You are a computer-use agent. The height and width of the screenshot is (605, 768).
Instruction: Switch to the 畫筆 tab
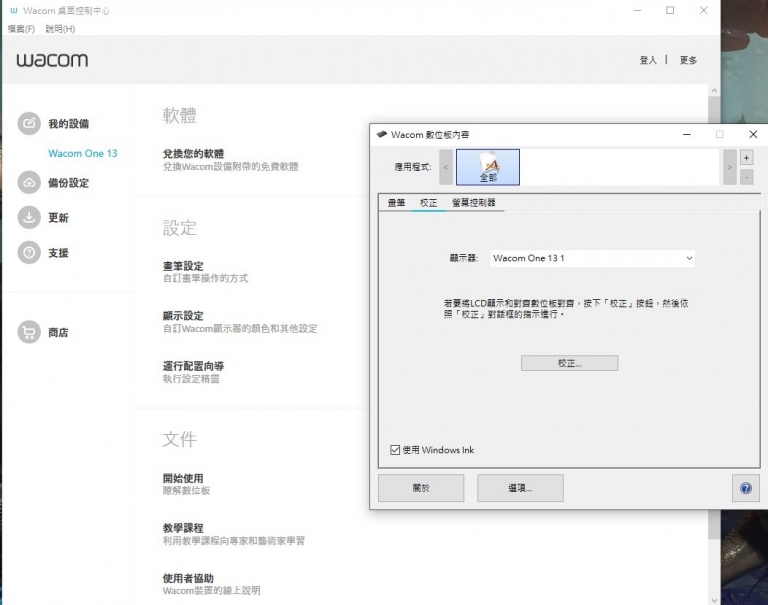click(x=396, y=202)
